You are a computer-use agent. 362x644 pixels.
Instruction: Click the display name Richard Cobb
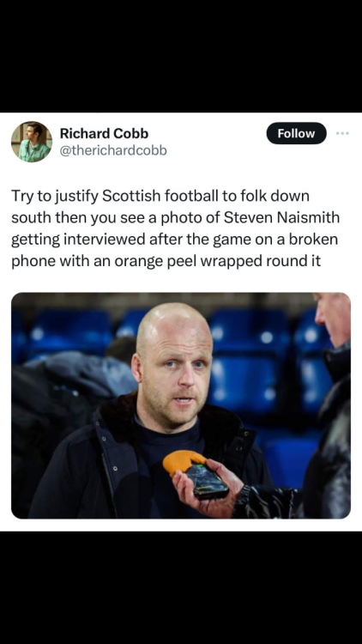point(104,133)
